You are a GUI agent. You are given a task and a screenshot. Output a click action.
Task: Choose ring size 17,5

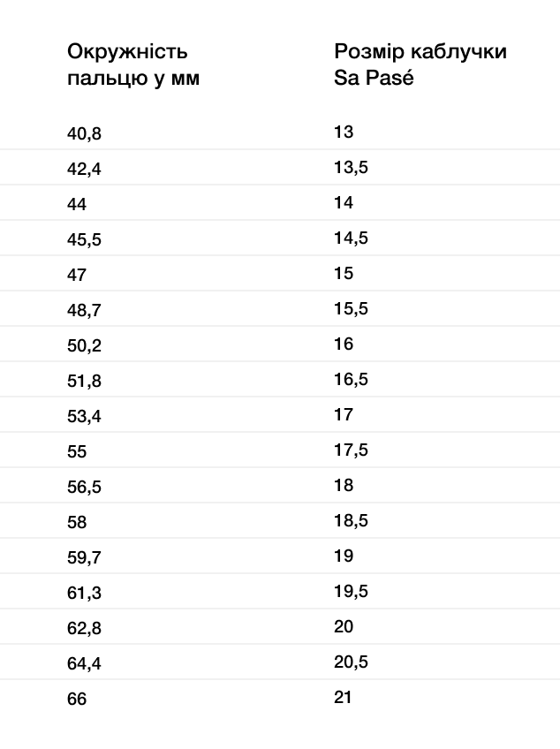[x=351, y=450]
